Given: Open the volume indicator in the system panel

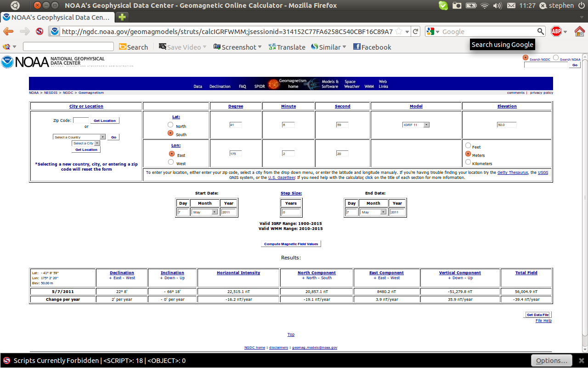Looking at the screenshot, I should 497,6.
